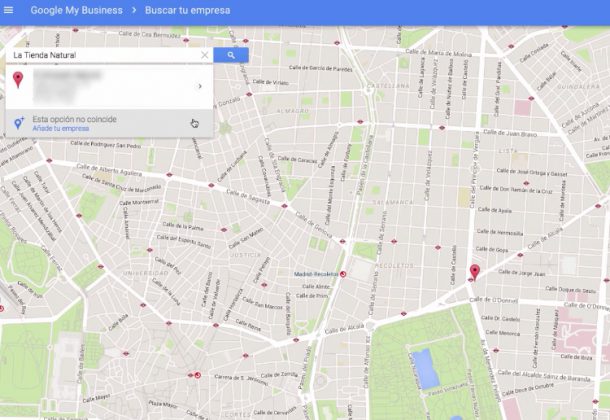Click the red location marker on the map
The width and height of the screenshot is (610, 420).
coord(474,272)
